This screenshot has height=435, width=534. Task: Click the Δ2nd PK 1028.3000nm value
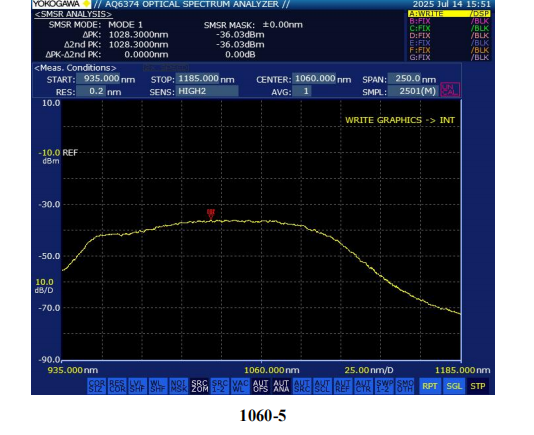[x=138, y=45]
